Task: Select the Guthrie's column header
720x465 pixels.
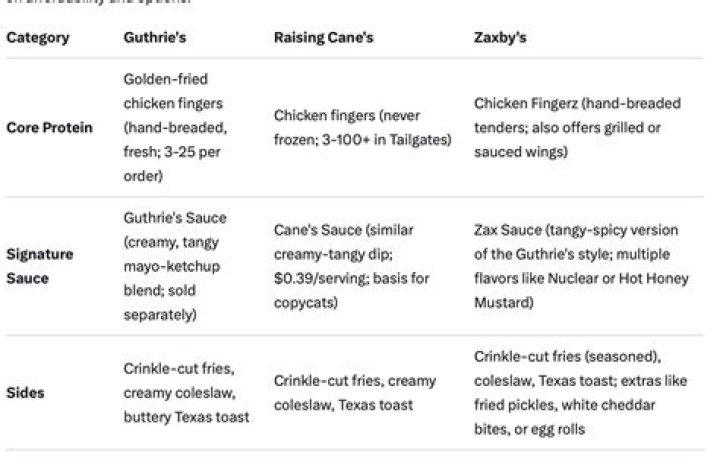Action: (x=155, y=37)
